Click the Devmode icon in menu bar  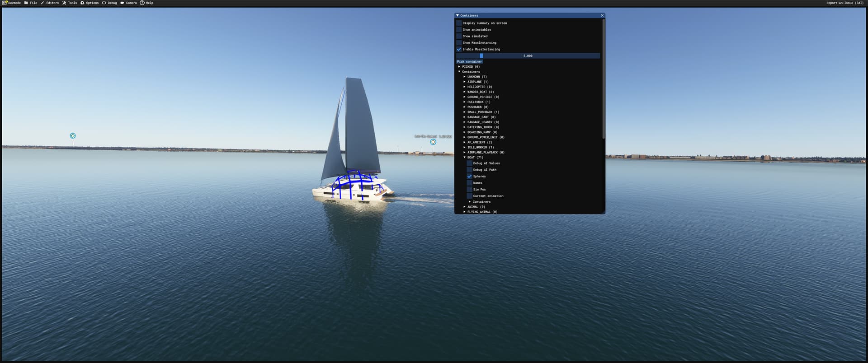coord(5,3)
